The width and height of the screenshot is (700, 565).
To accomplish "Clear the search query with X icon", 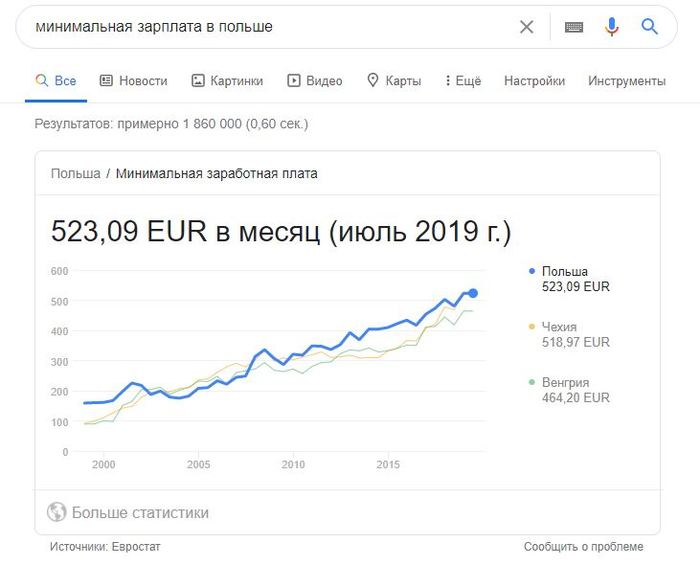I will [x=527, y=27].
